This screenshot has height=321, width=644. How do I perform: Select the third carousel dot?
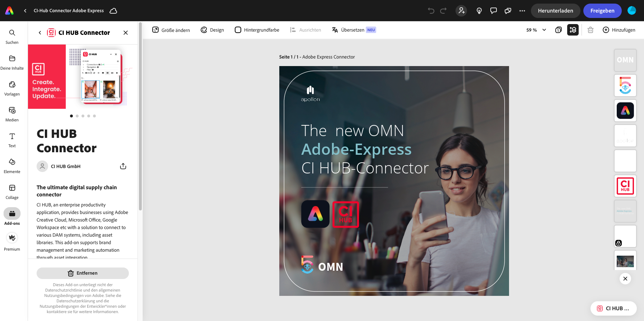point(83,116)
